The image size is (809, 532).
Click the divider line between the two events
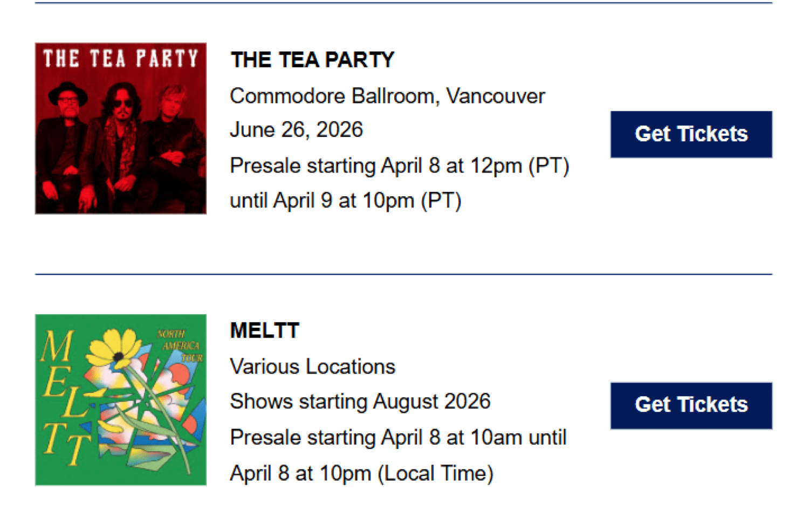tap(403, 274)
